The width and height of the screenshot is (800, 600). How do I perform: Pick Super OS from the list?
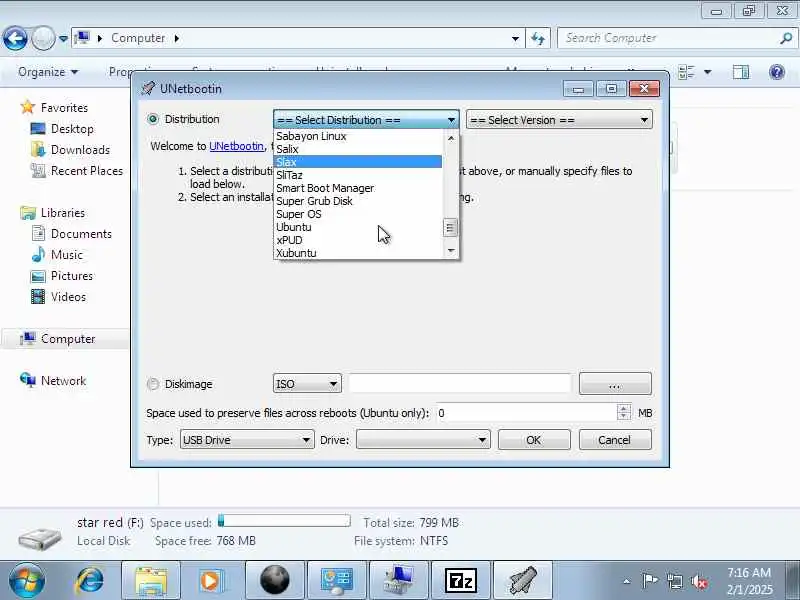358,214
